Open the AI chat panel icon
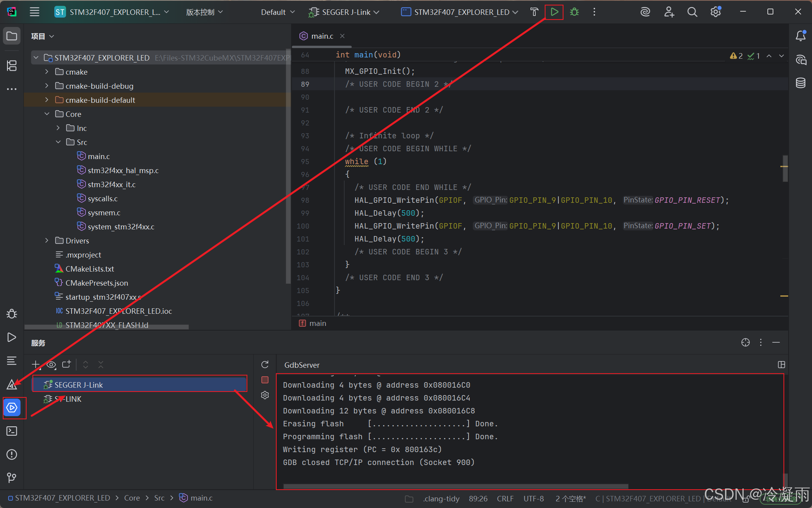The height and width of the screenshot is (508, 812). click(x=800, y=59)
